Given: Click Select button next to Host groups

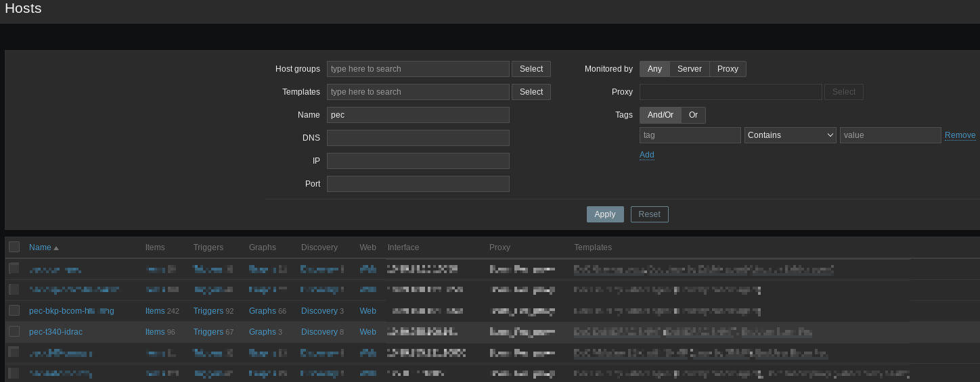Looking at the screenshot, I should click(x=531, y=69).
